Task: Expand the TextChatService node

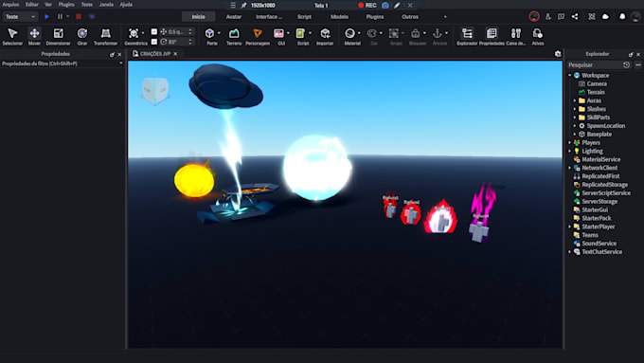Action: point(570,251)
